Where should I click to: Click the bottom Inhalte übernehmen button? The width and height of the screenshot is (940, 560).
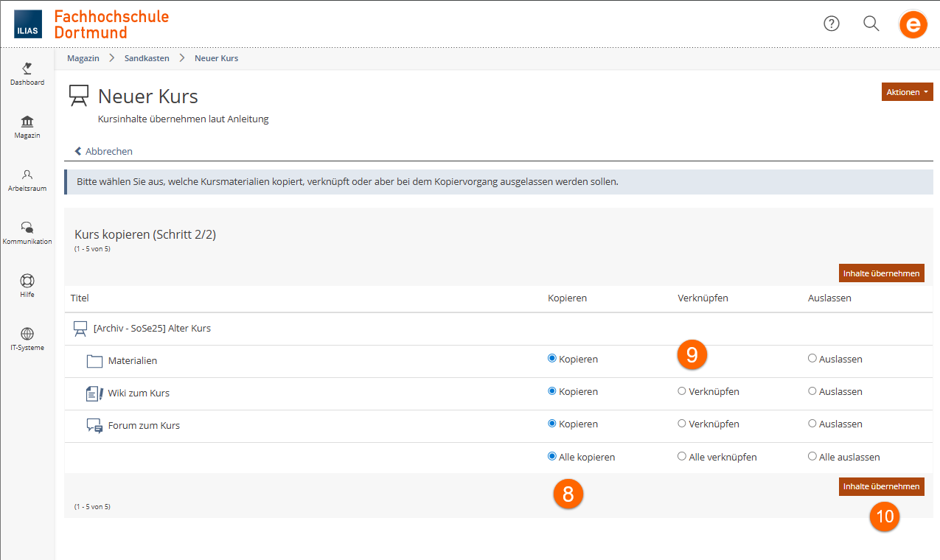tap(881, 486)
